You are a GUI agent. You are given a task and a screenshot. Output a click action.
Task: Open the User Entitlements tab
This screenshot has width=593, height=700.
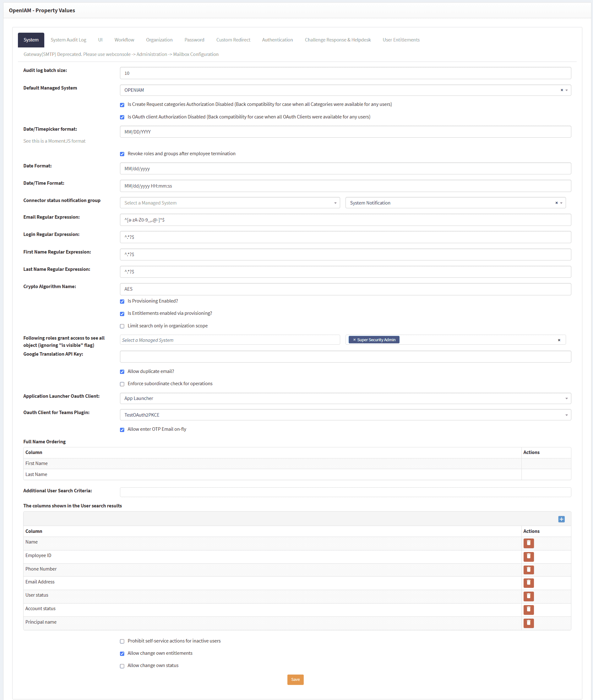point(401,40)
